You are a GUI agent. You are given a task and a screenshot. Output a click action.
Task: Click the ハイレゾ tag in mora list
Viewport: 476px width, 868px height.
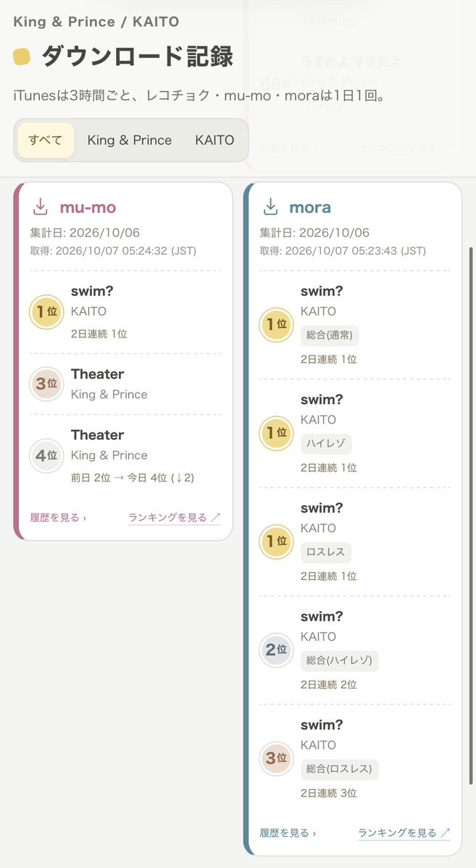coord(326,444)
